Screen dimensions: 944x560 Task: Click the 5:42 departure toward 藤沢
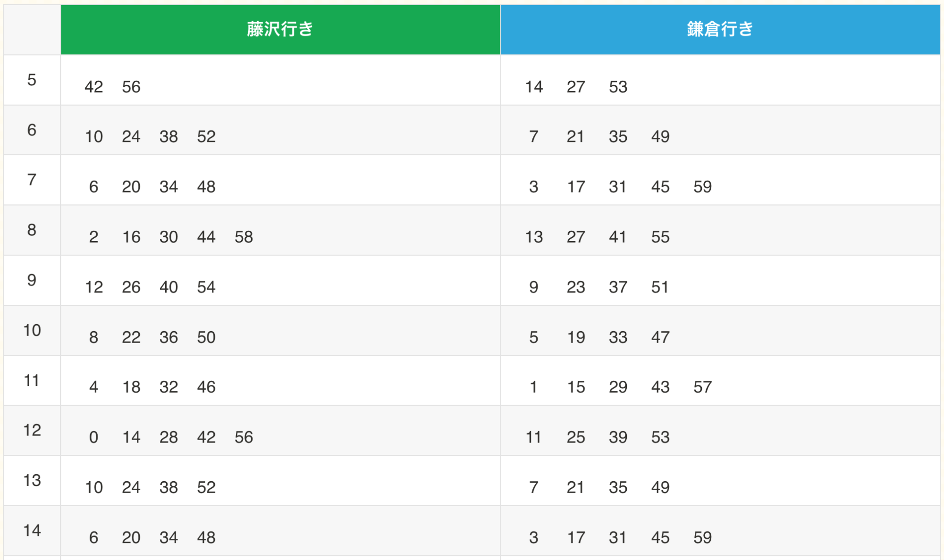pos(93,87)
